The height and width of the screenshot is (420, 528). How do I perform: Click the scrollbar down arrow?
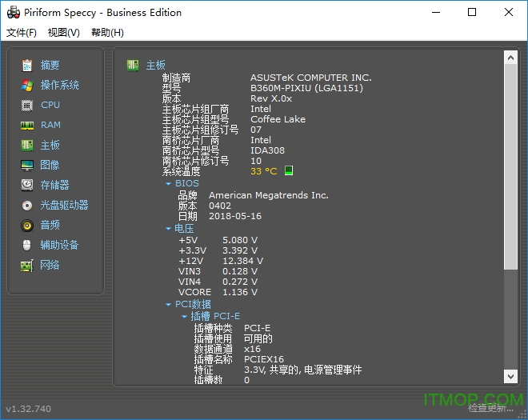click(x=510, y=376)
